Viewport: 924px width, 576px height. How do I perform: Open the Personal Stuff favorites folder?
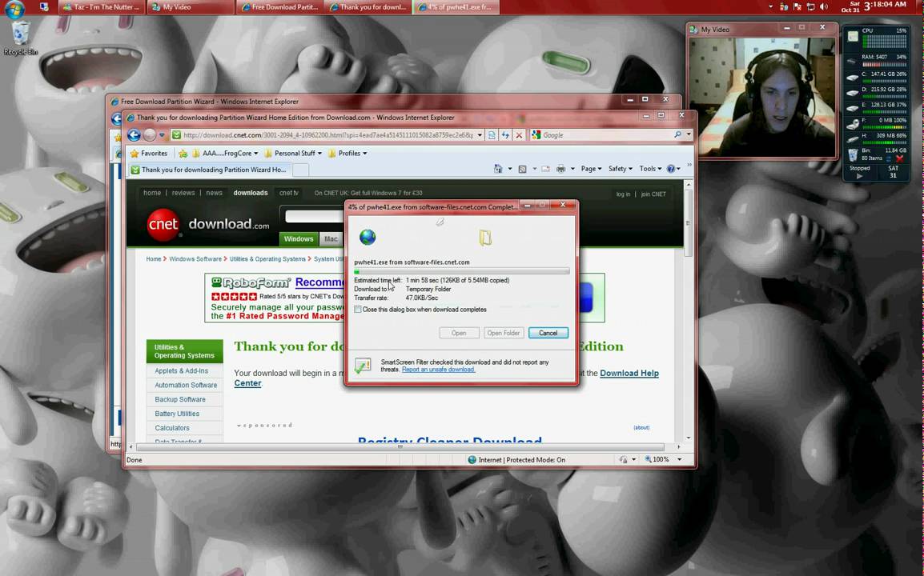[293, 153]
